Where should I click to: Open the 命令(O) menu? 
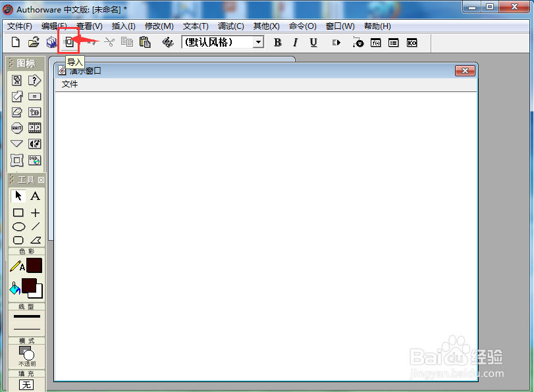click(x=302, y=26)
